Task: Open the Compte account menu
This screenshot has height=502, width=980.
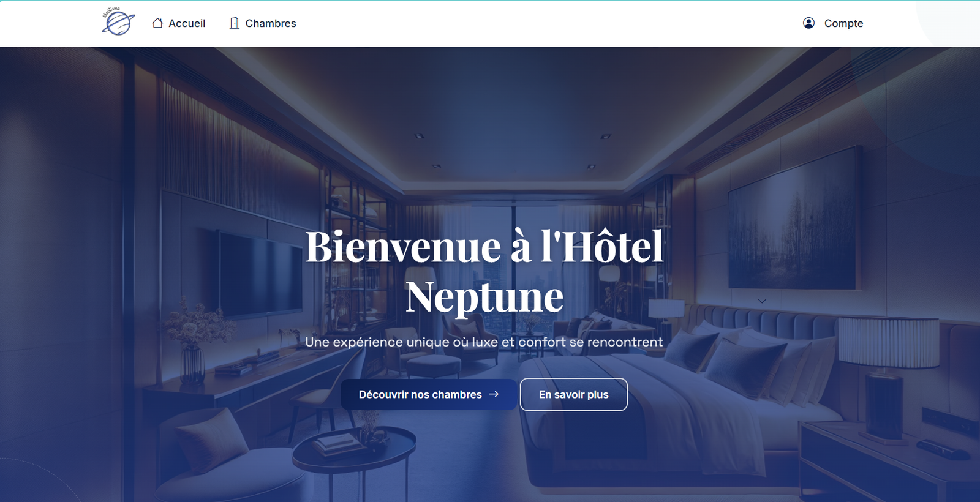Action: [x=833, y=23]
